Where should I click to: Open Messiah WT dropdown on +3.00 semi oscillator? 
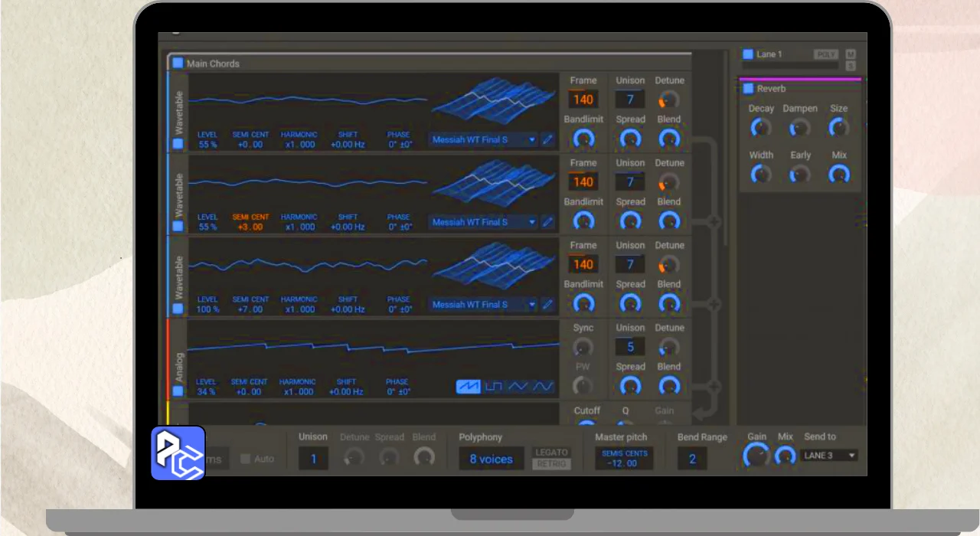(483, 222)
